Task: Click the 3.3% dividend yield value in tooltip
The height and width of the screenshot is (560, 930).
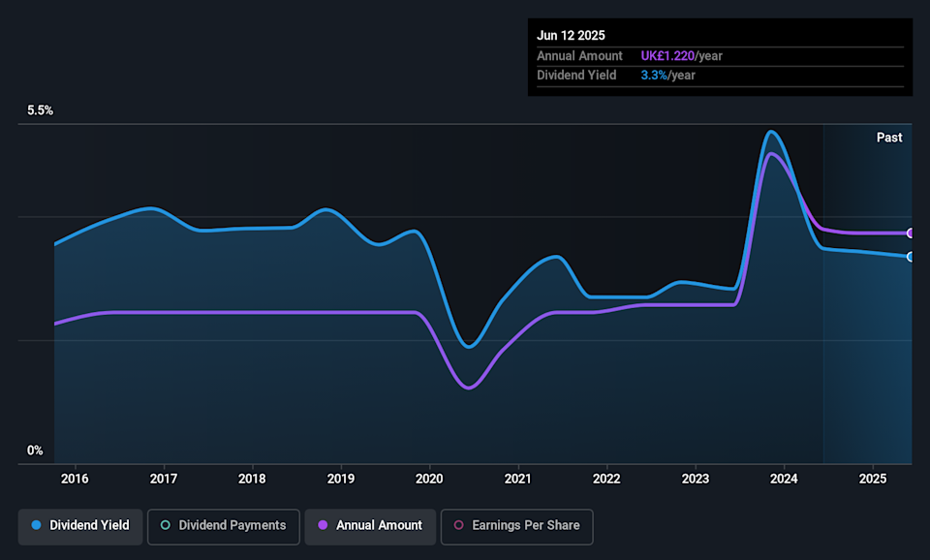Action: click(654, 75)
